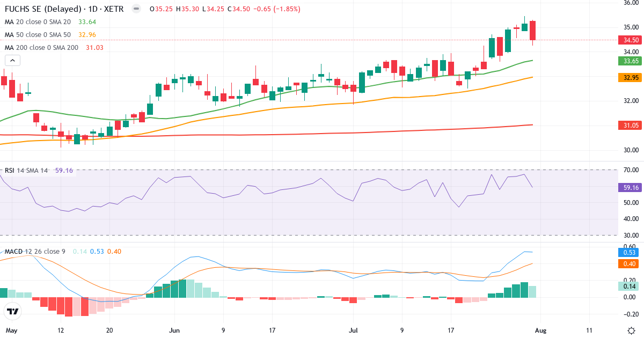This screenshot has height=338, width=644.
Task: Select the MA 20 close 0 SMA 20 legend
Action: (38, 22)
